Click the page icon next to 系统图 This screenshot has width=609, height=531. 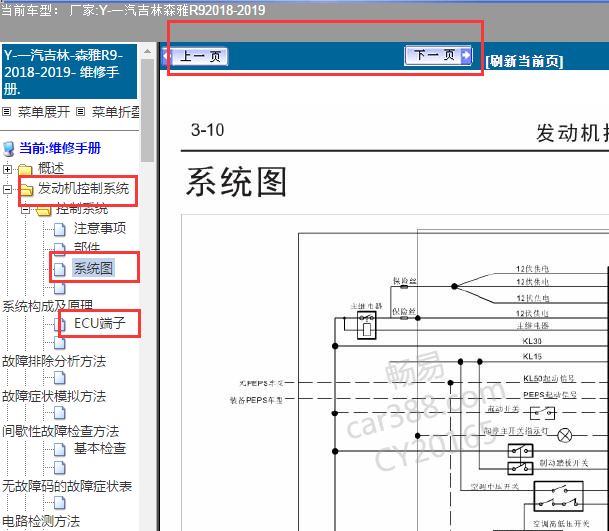59,269
